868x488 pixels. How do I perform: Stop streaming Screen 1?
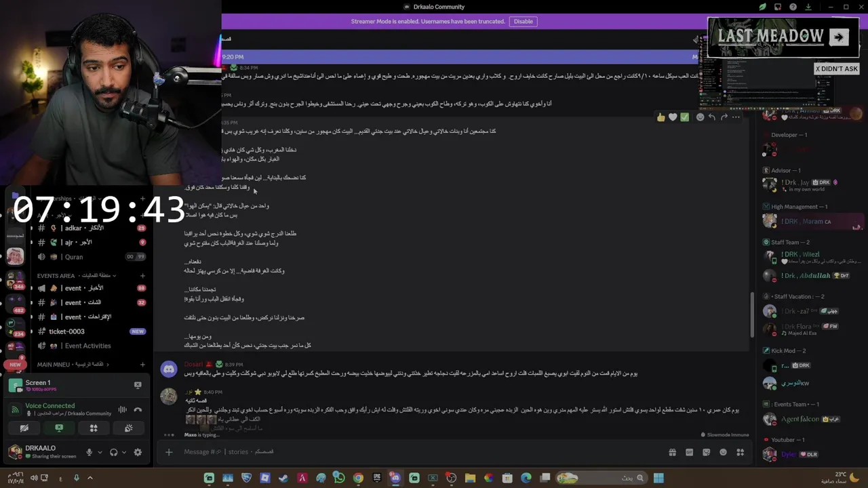[138, 385]
